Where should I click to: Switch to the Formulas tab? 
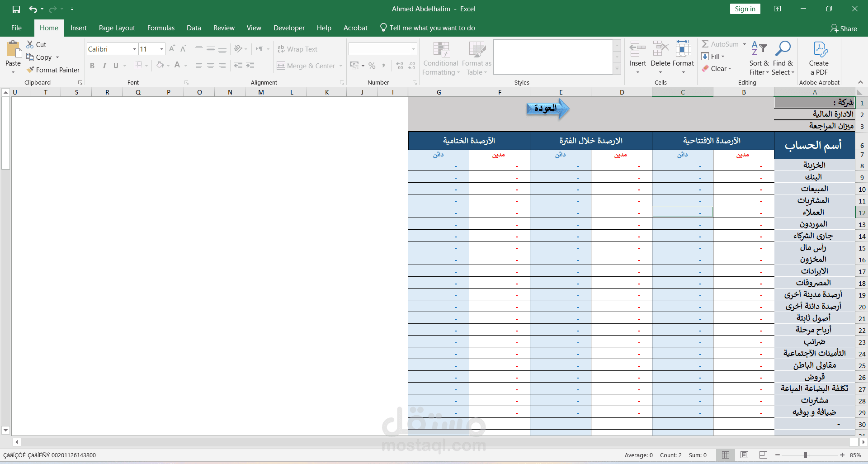[x=161, y=28]
